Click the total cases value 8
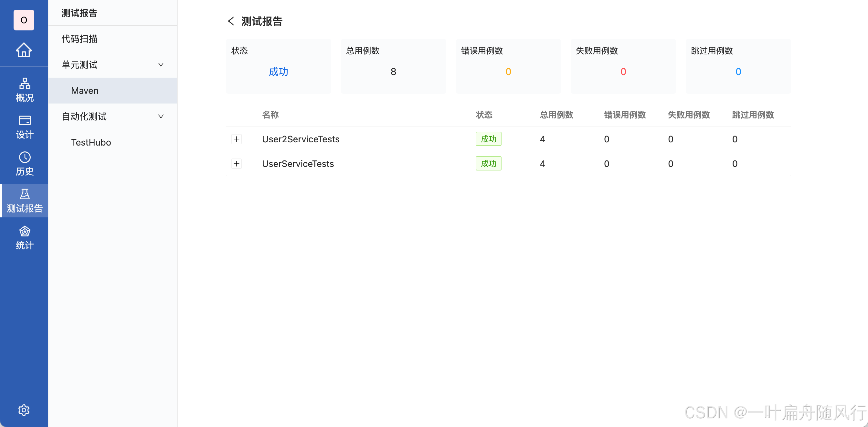Screen dimensions: 868x427 (x=393, y=71)
